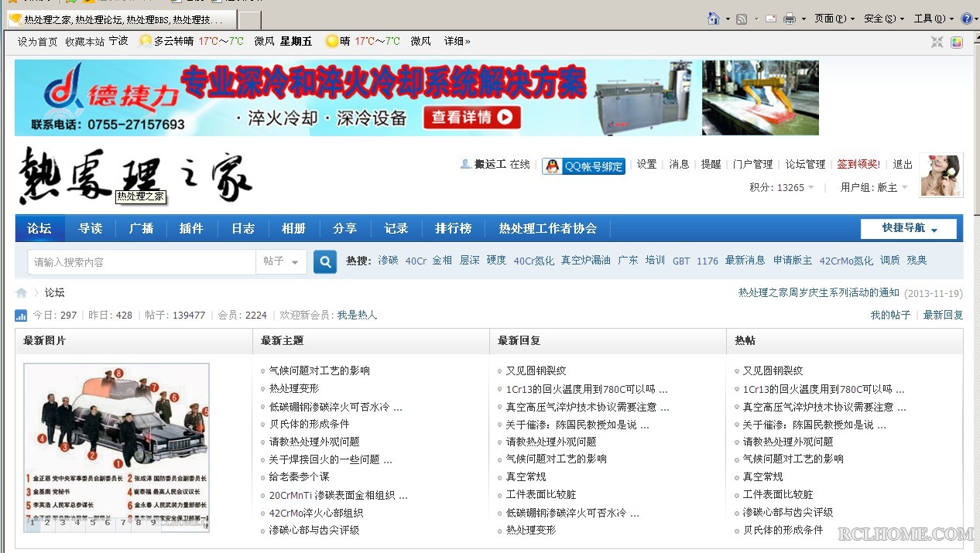
Task: Click the browser tab favicon
Action: pos(15,19)
